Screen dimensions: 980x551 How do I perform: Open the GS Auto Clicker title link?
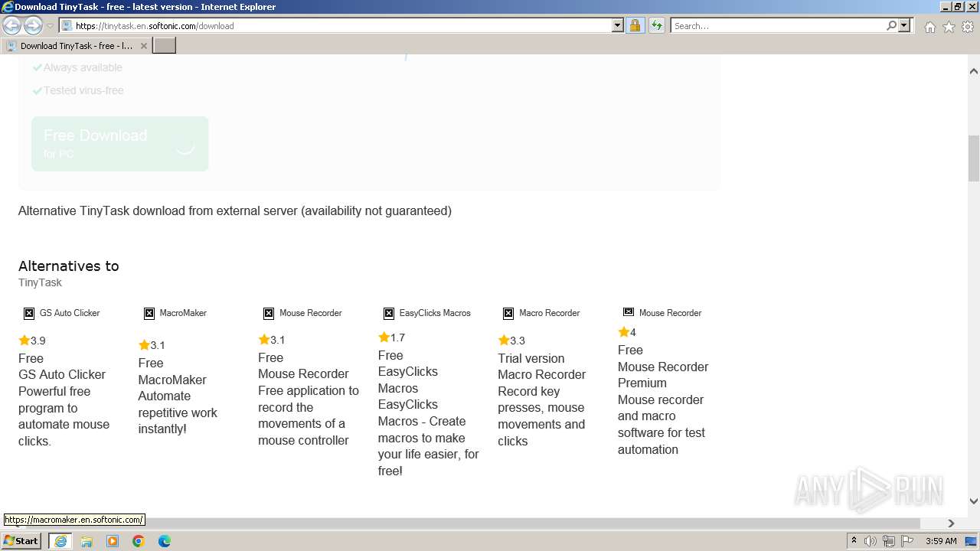(x=62, y=375)
